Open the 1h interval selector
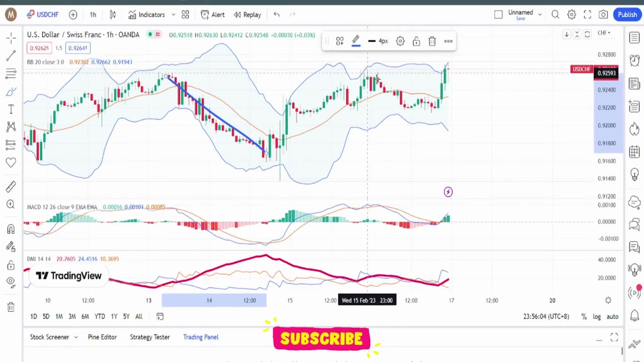The width and height of the screenshot is (644, 362). (93, 15)
